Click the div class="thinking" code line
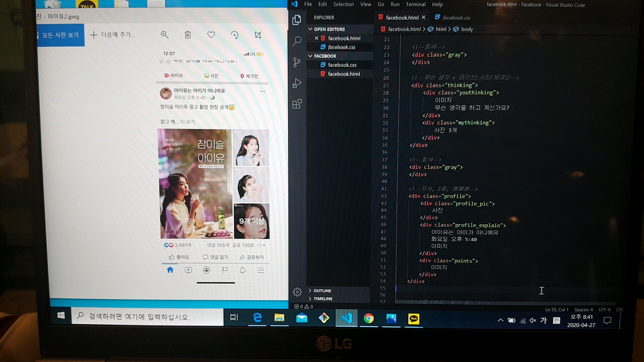The width and height of the screenshot is (644, 362). [x=444, y=85]
